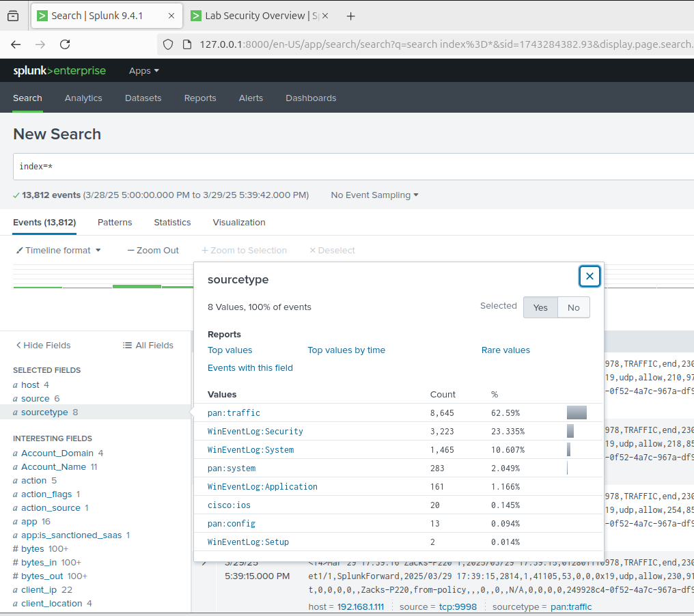Click source value tcp:9998
694x616 pixels.
coord(458,606)
